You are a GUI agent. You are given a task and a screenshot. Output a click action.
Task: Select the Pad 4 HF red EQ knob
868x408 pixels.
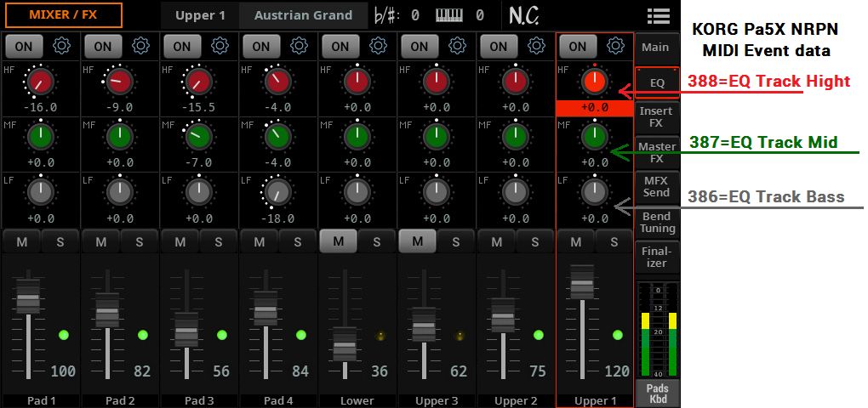coord(278,82)
